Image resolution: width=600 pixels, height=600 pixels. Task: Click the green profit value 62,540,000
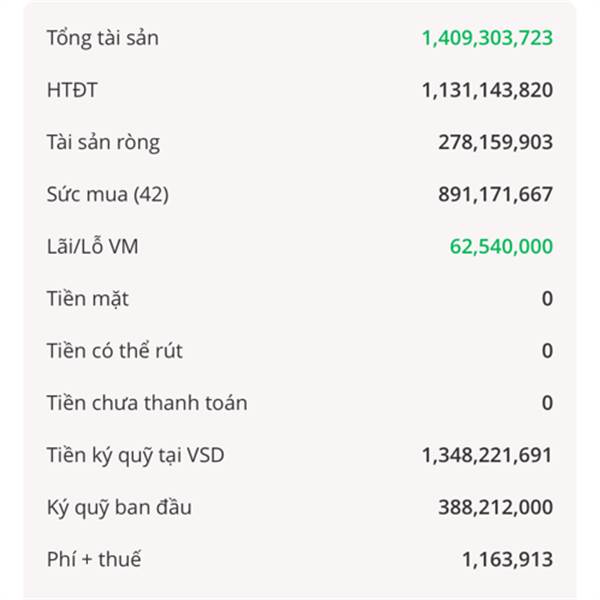(x=501, y=246)
